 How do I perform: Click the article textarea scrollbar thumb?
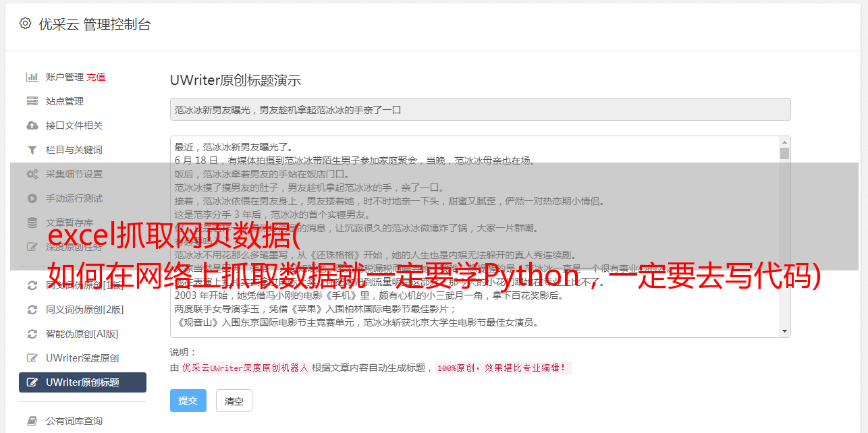click(784, 153)
